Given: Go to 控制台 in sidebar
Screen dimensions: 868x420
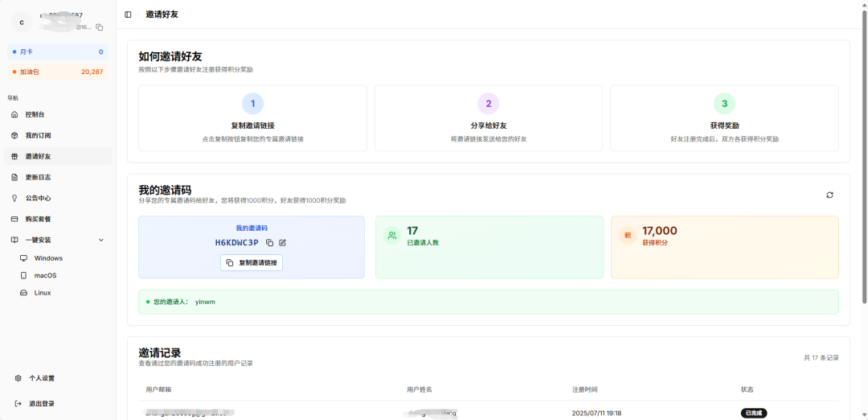Looking at the screenshot, I should 35,114.
